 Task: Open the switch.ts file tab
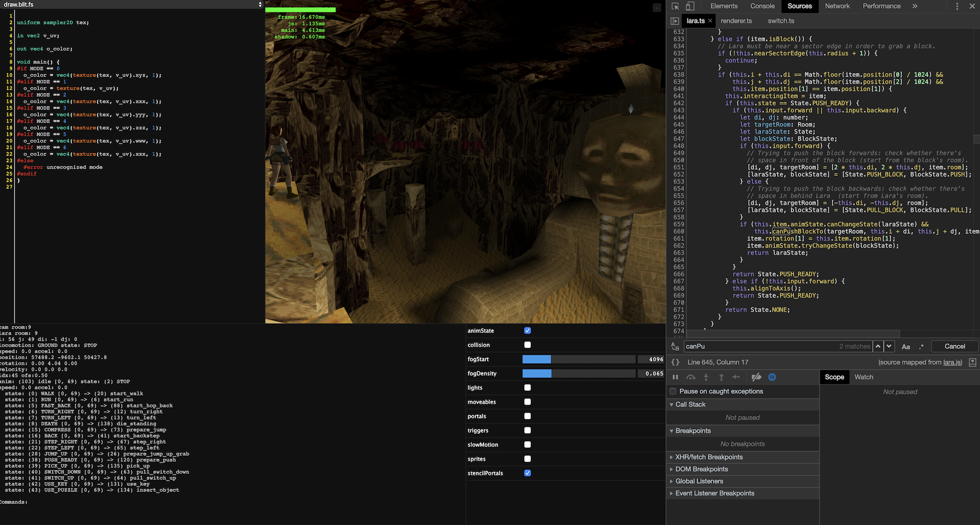point(781,21)
